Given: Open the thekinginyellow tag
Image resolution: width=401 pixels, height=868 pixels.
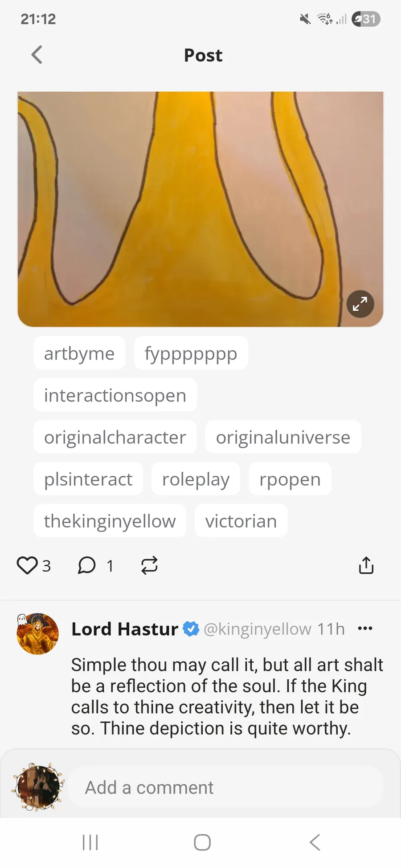Looking at the screenshot, I should (x=110, y=521).
